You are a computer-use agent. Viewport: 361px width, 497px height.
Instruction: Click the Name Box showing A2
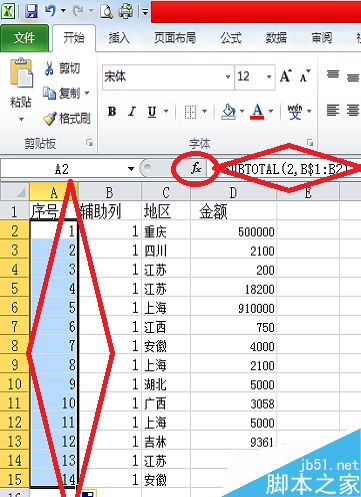tap(62, 169)
